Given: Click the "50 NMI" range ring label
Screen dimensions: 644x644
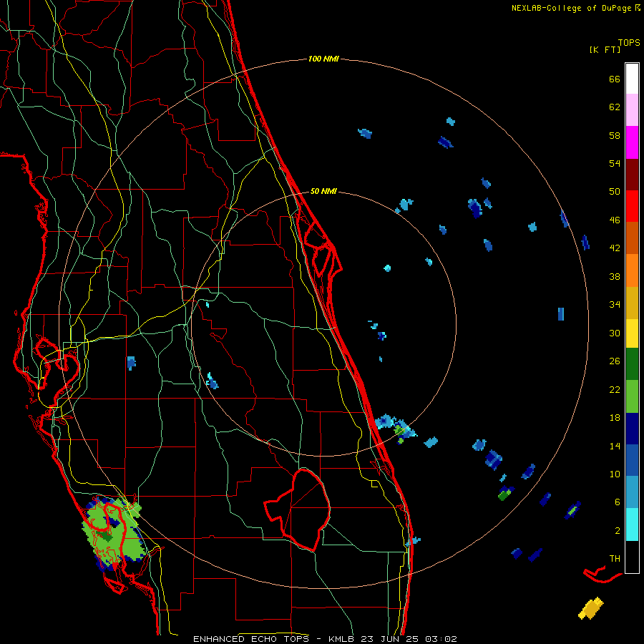Looking at the screenshot, I should tap(323, 191).
